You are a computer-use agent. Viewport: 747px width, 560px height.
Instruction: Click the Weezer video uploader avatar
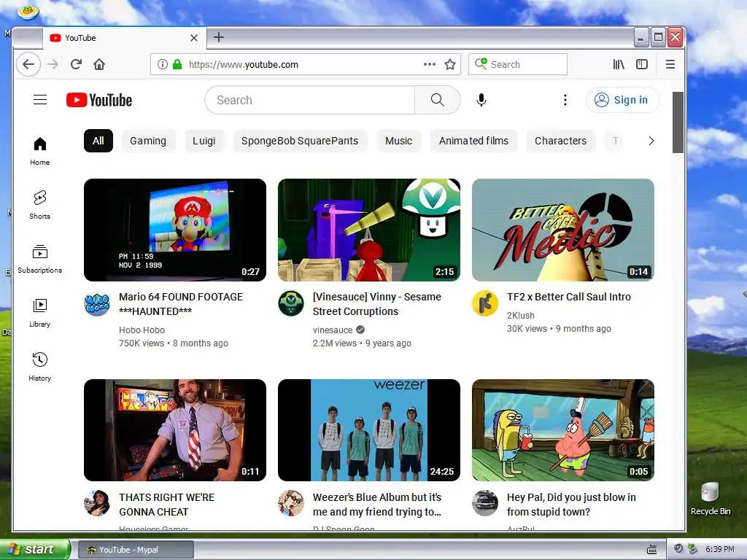pyautogui.click(x=291, y=503)
